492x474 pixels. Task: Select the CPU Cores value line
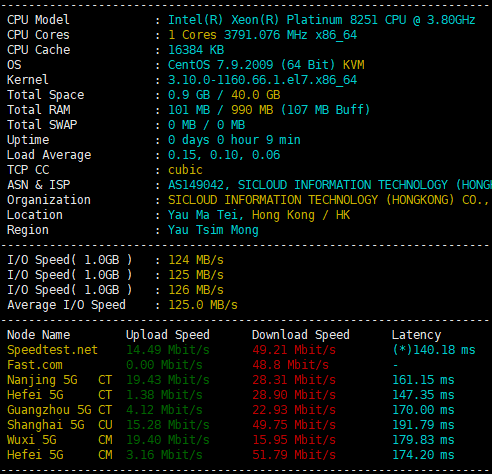(262, 35)
